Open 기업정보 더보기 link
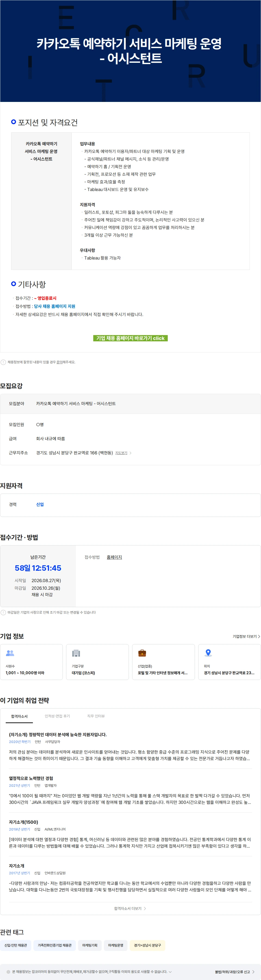Image resolution: width=261 pixels, height=980 pixels. point(245,636)
